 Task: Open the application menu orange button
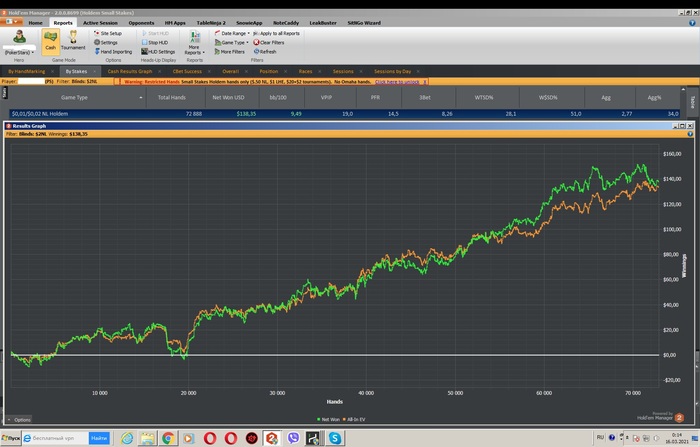point(12,22)
